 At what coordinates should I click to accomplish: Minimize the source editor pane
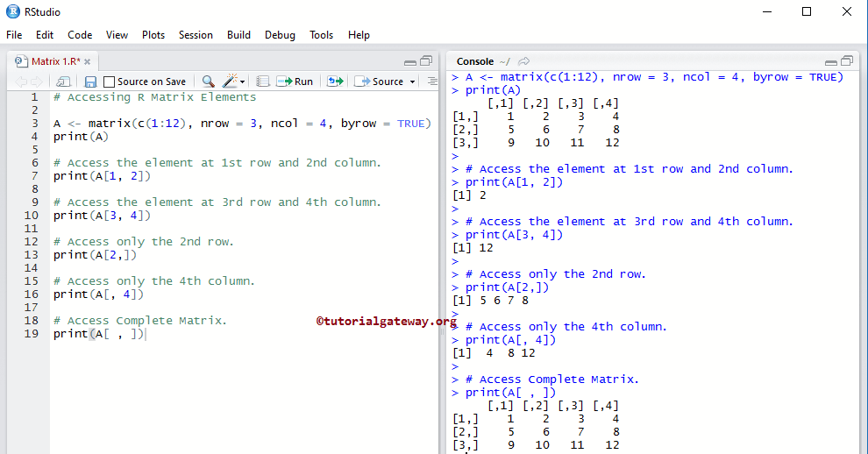(x=410, y=62)
